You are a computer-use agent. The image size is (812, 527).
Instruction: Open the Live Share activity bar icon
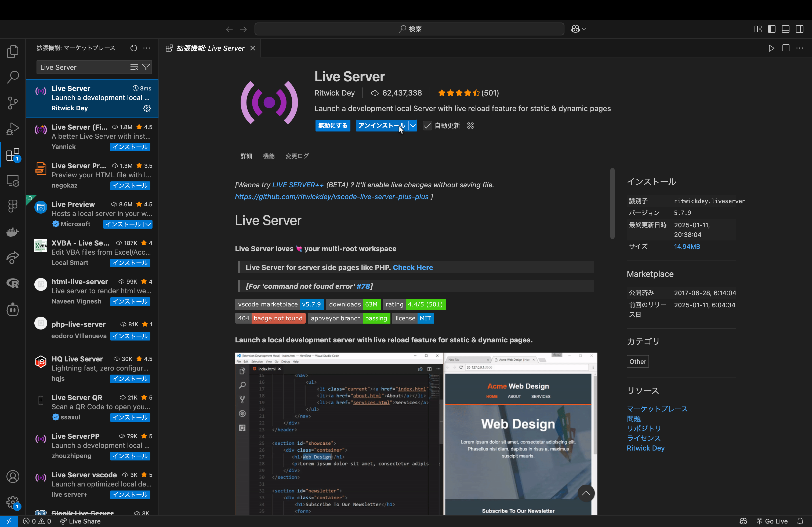13,258
